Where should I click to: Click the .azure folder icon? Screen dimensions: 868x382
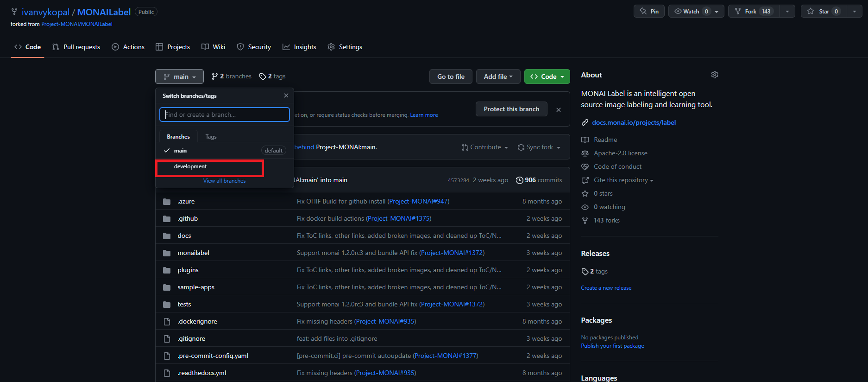click(x=167, y=202)
